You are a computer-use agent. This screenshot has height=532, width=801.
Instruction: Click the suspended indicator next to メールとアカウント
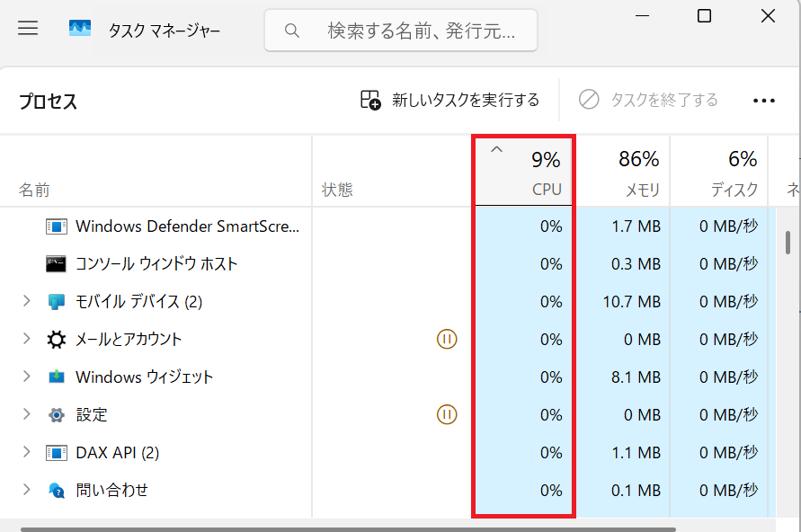tap(446, 339)
